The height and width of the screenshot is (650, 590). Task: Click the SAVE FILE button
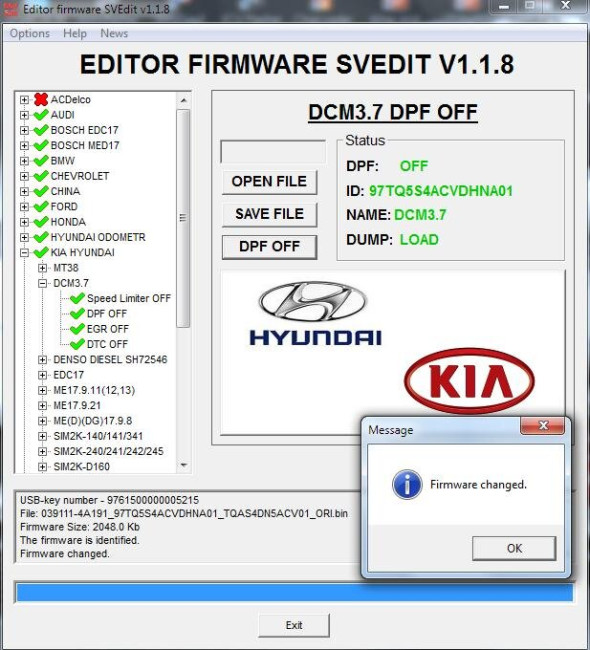270,214
